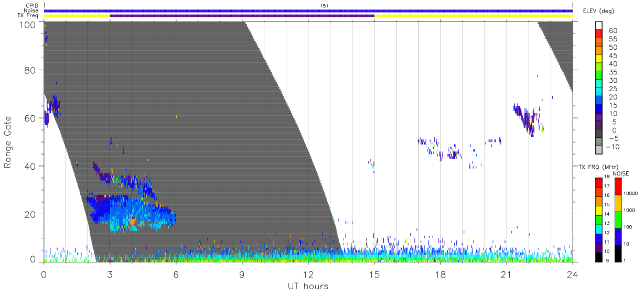
Task: Click the 'Range Gate' axis label
Action: click(x=8, y=141)
